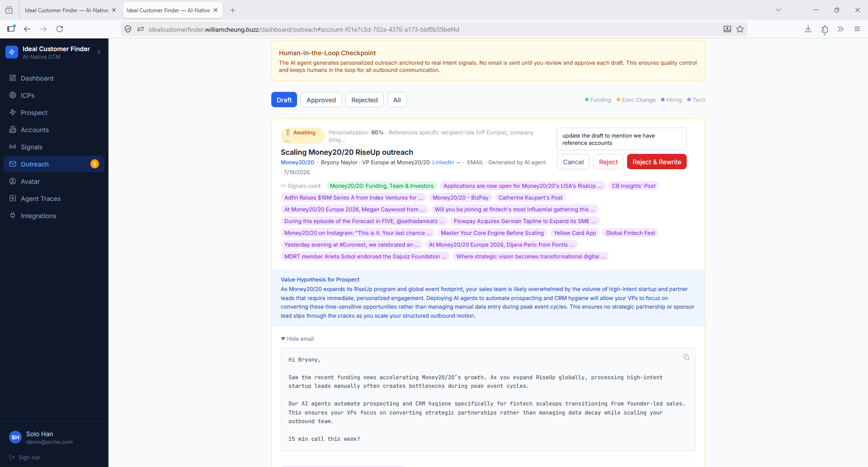
Task: Go to Agent Traces in sidebar
Action: coord(54,199)
